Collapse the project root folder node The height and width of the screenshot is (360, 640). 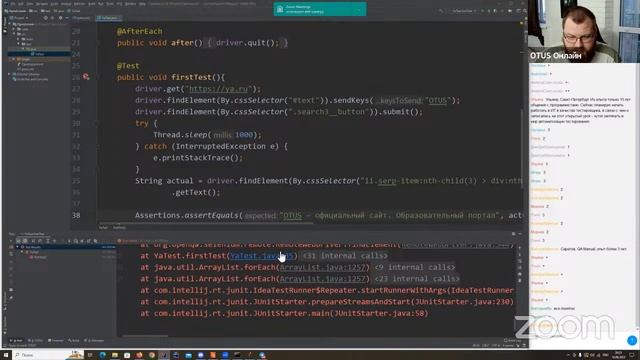coord(9,24)
